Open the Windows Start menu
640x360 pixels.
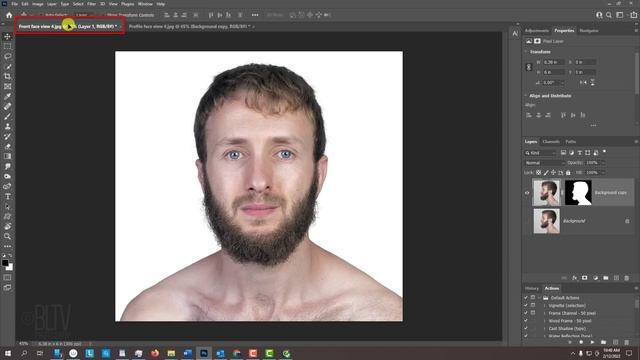pos(8,353)
